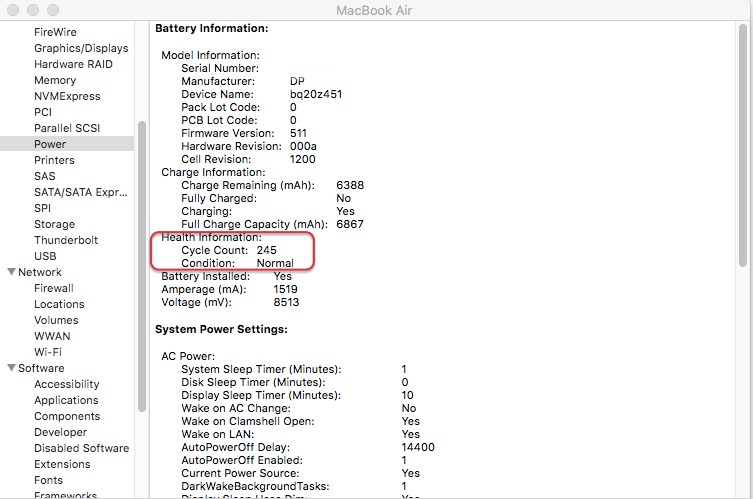Click the sidebar vertical scrollbar
753x499 pixels.
[x=142, y=267]
